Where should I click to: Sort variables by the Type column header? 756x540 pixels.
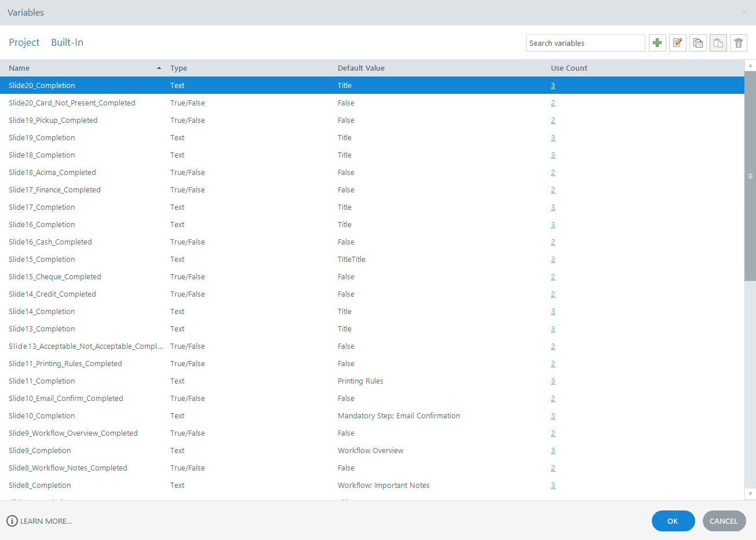click(178, 68)
